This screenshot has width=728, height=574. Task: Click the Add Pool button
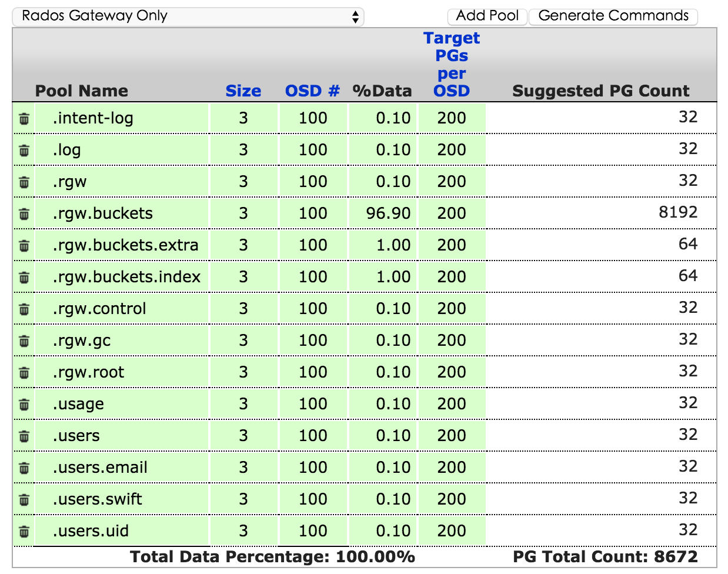coord(487,16)
